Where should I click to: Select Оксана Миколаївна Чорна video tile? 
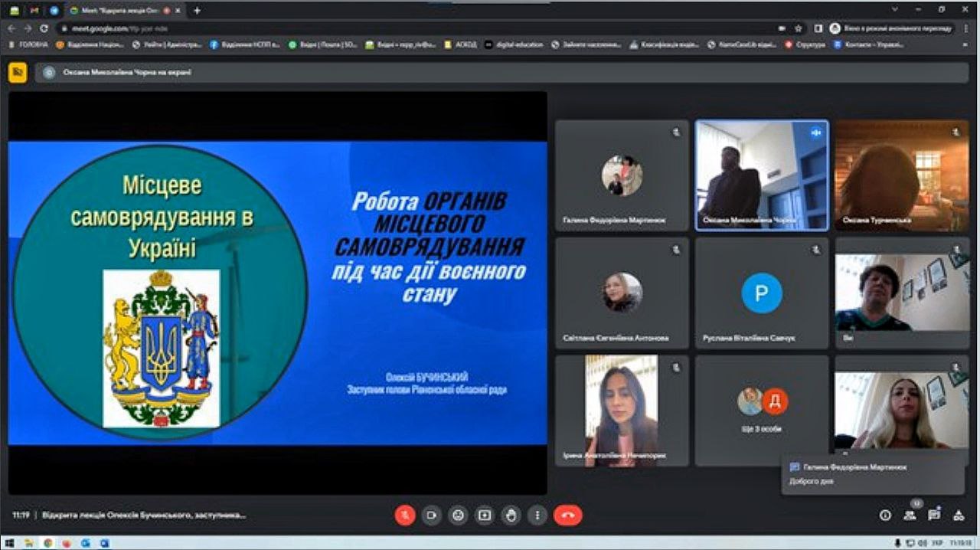coord(762,175)
